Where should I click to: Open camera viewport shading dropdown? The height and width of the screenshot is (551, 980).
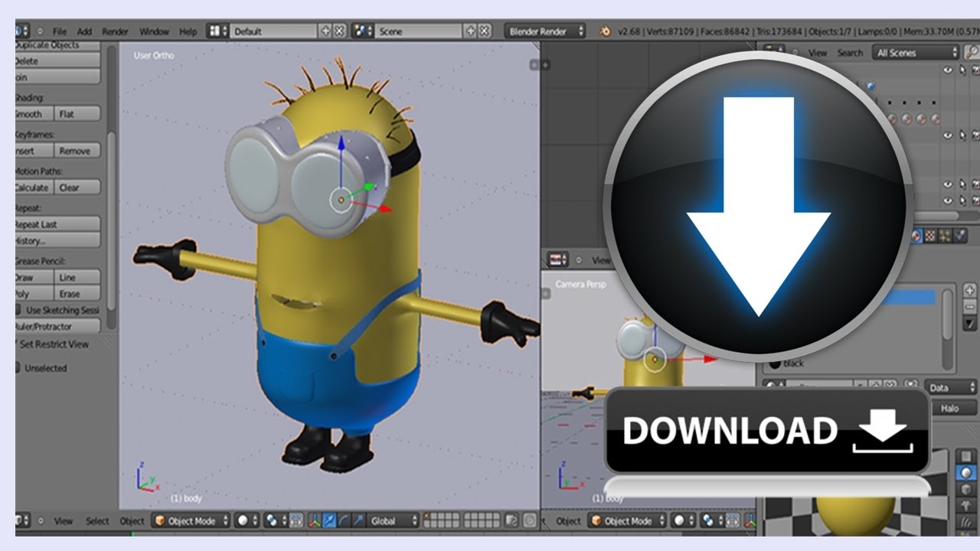coord(683,521)
